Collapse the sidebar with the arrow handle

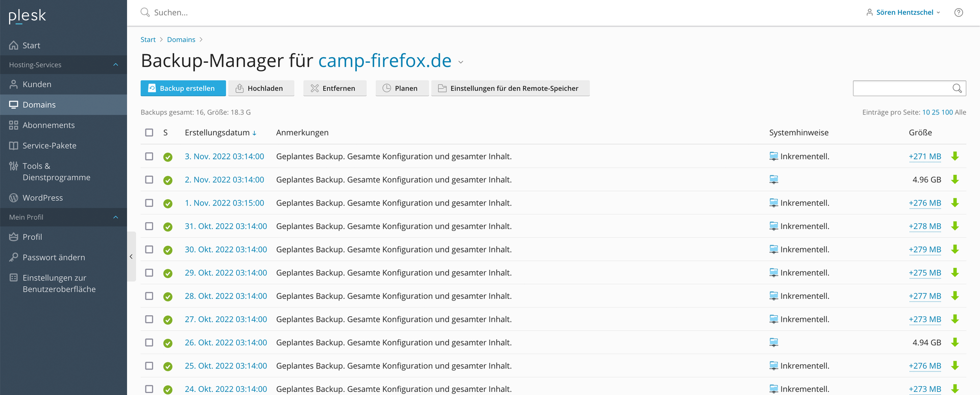point(131,257)
